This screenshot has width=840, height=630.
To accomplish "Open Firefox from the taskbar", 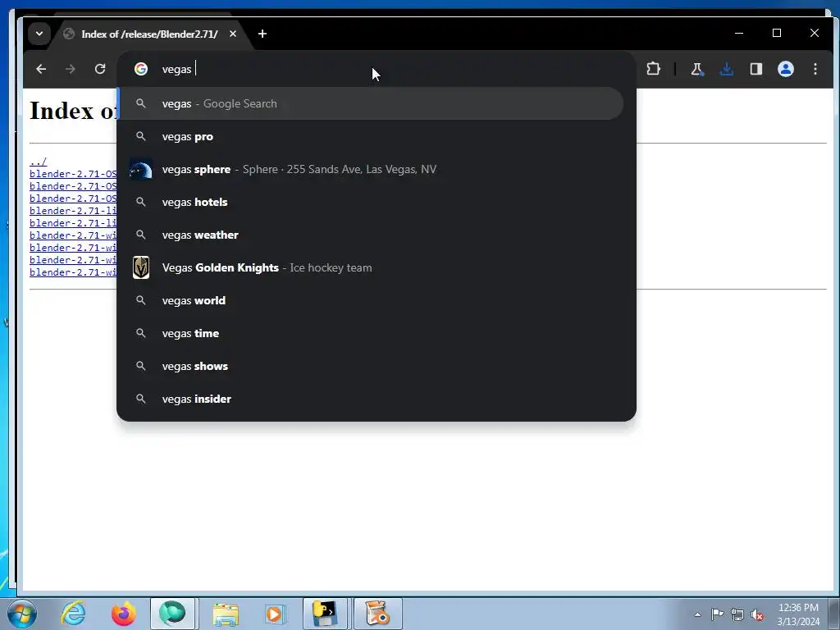I will 124,614.
